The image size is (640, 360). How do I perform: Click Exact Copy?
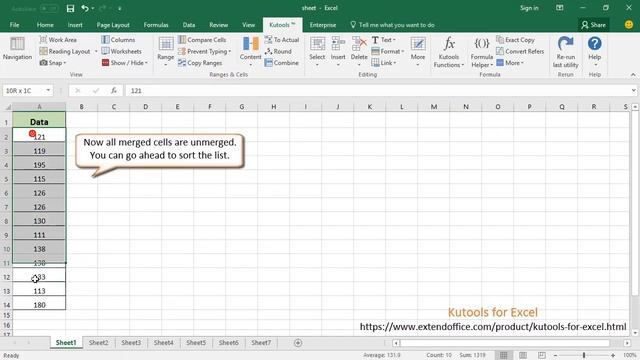[x=516, y=40]
